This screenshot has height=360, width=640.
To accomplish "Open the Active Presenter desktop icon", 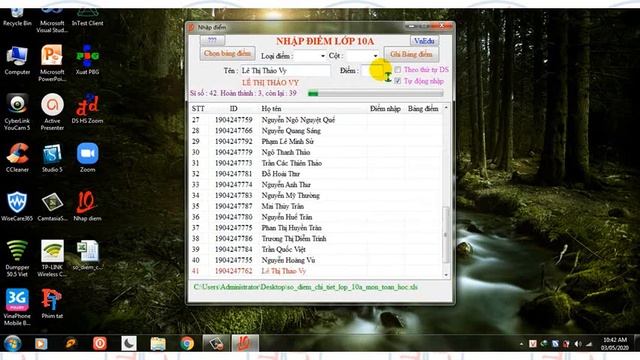I will (x=52, y=112).
